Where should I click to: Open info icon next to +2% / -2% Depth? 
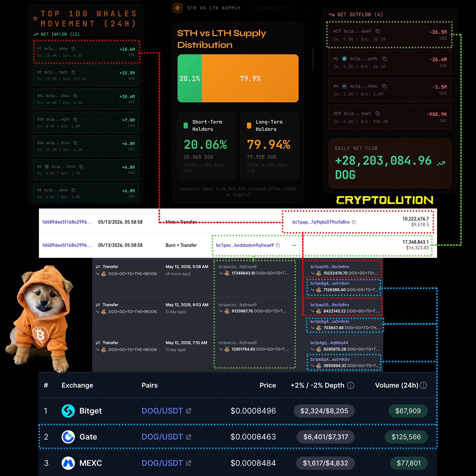coord(351,385)
